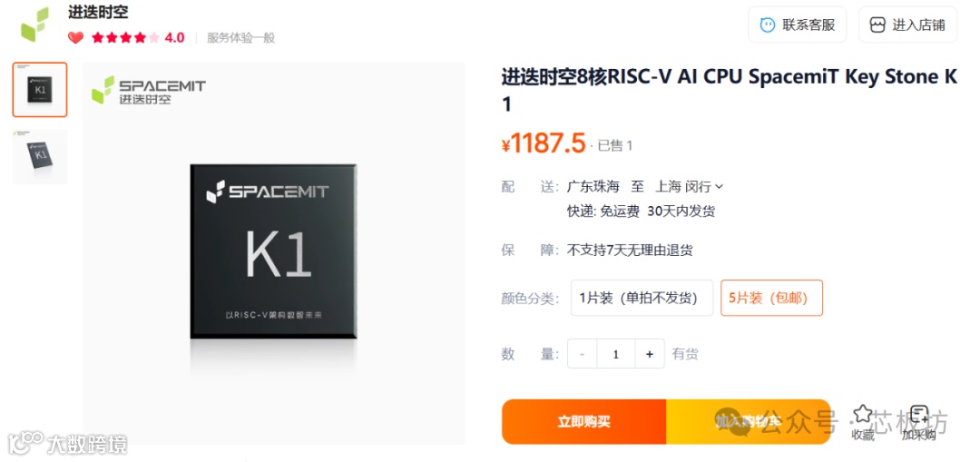Image resolution: width=980 pixels, height=462 pixels.
Task: Click 联系客服 button
Action: click(797, 25)
